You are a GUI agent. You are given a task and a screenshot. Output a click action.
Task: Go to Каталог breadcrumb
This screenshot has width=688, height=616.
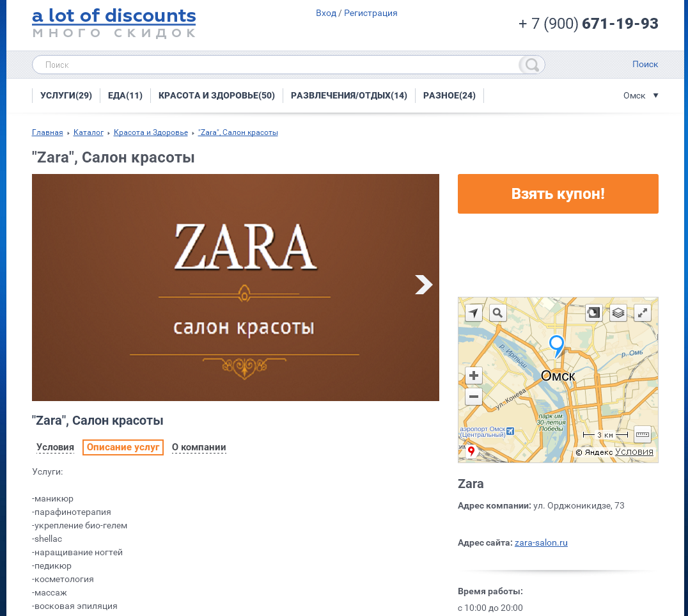[x=88, y=132]
